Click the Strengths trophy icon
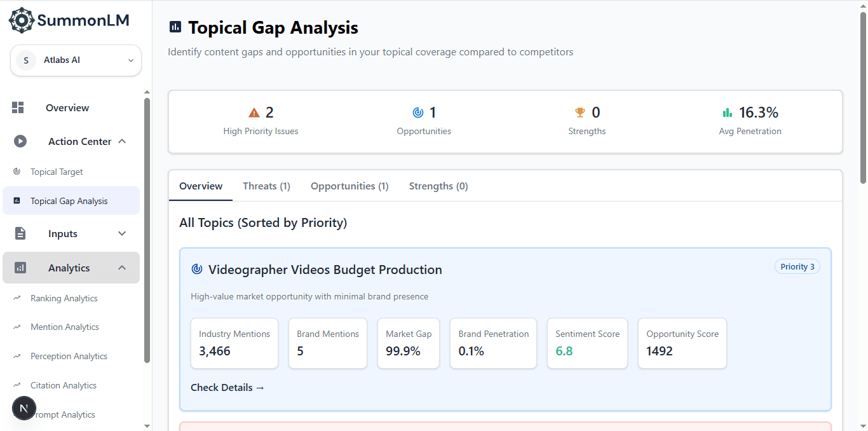This screenshot has height=431, width=868. pyautogui.click(x=580, y=113)
